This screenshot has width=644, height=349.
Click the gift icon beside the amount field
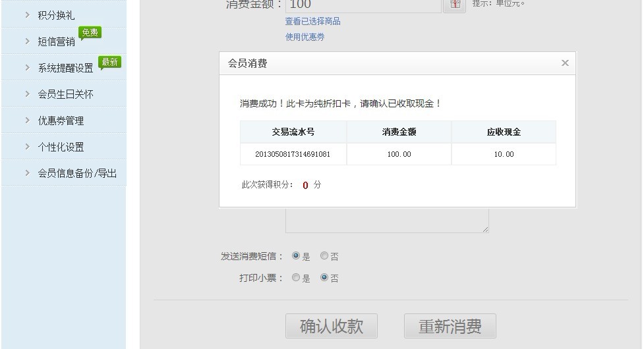point(454,5)
